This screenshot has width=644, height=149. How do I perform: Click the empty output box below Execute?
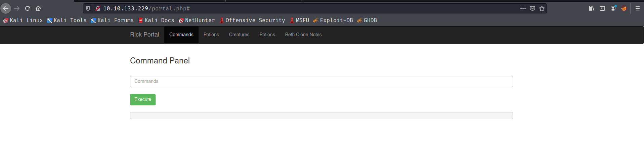(x=321, y=116)
